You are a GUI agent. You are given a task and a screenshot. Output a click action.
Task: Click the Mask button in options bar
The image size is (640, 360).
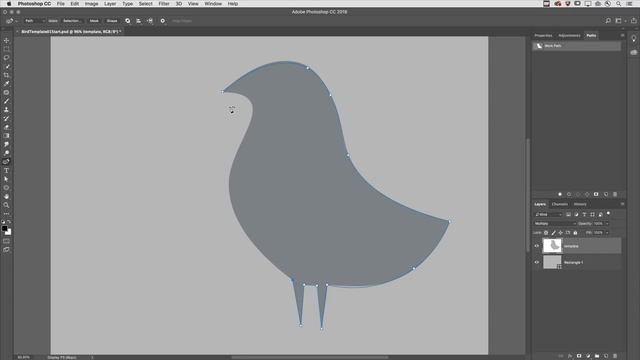click(94, 21)
